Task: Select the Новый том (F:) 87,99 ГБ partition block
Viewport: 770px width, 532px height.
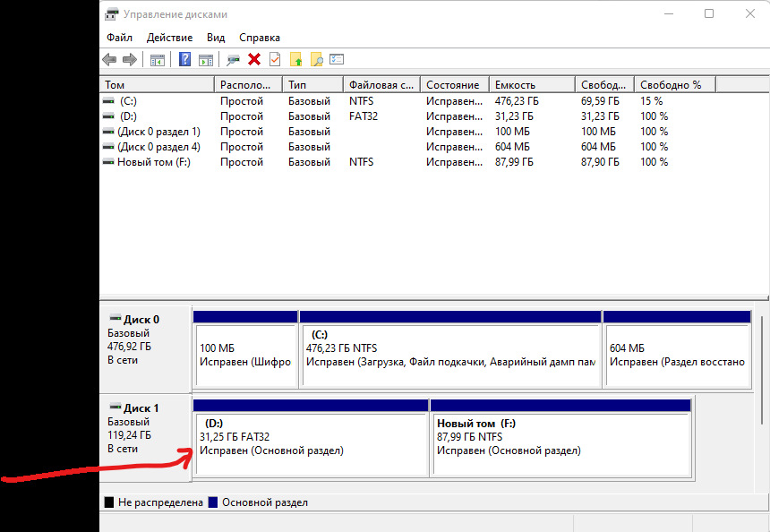Action: [560, 438]
